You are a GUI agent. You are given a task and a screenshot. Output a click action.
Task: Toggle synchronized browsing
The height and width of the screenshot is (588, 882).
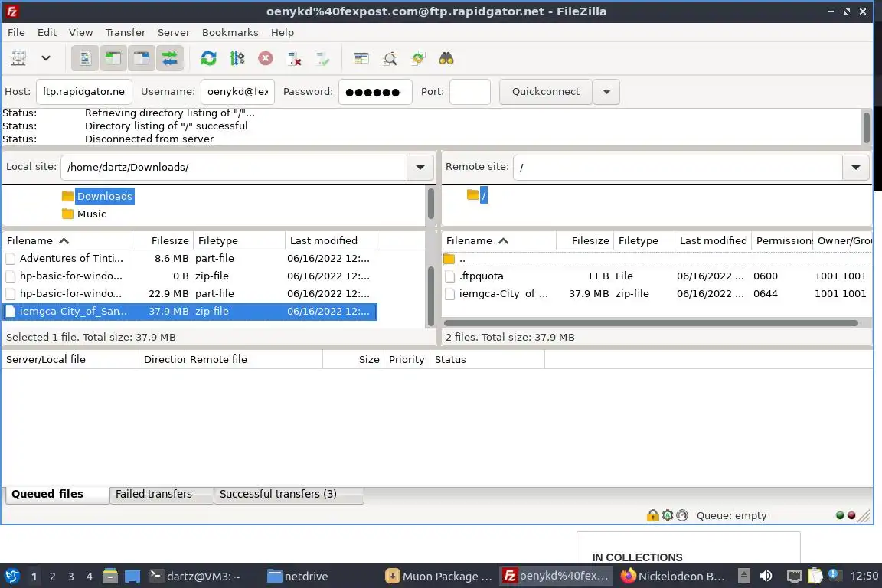click(418, 58)
